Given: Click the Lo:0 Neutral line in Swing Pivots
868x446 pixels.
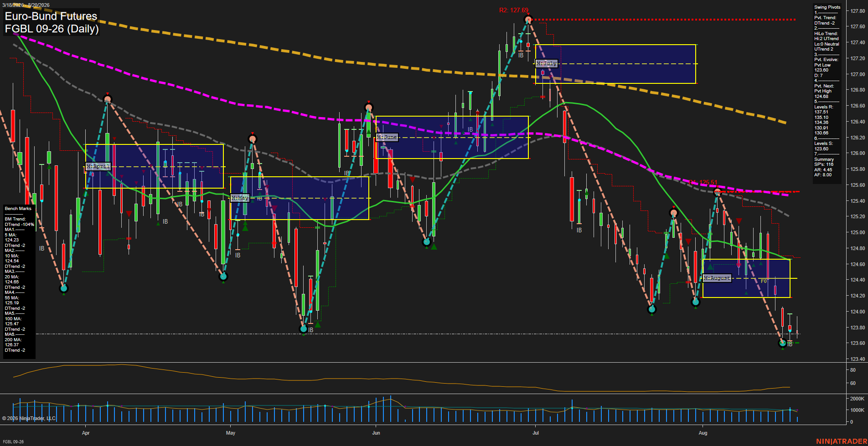Looking at the screenshot, I should click(827, 44).
